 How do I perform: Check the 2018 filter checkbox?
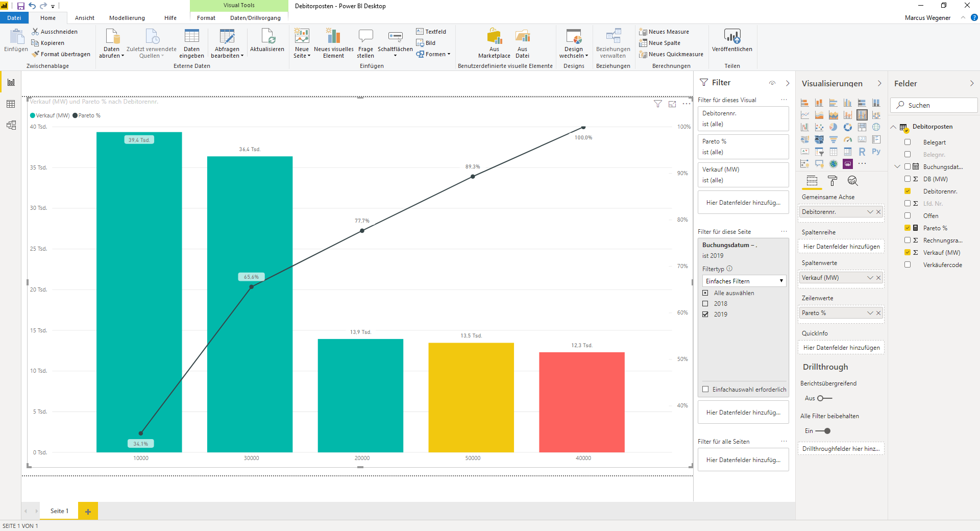coord(705,304)
